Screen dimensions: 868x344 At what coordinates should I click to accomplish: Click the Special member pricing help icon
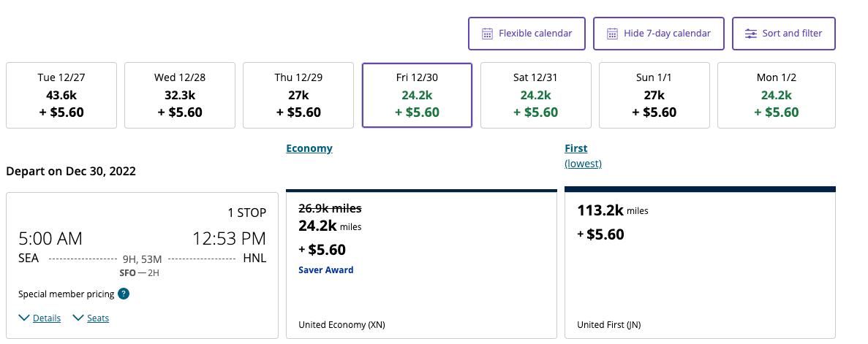[124, 294]
